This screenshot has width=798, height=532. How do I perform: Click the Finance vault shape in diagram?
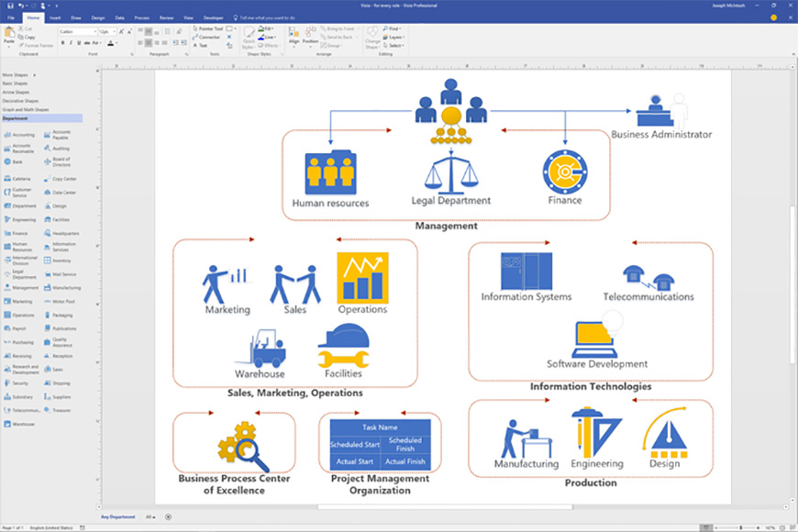565,172
